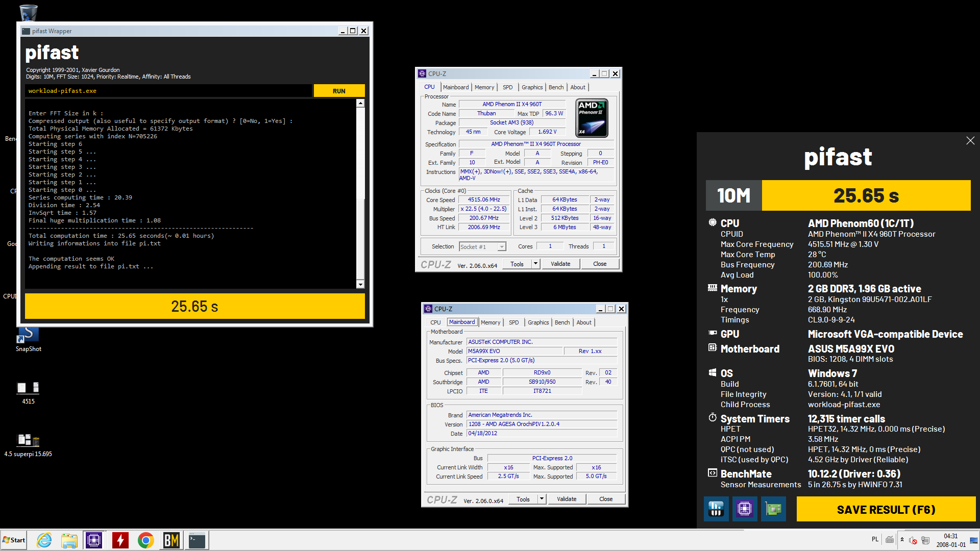The width and height of the screenshot is (980, 551).
Task: Click the Core Speed value 4515.06 MHz
Action: point(484,199)
